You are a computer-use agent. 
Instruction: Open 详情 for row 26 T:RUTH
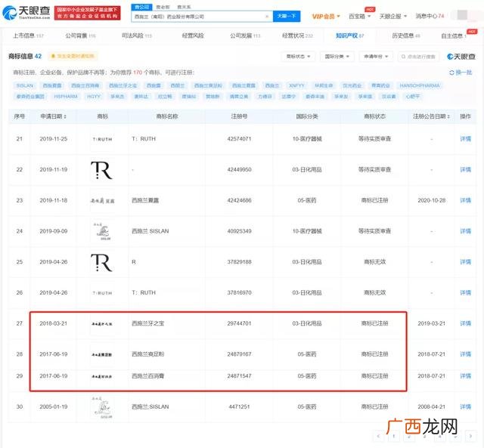[x=465, y=292]
